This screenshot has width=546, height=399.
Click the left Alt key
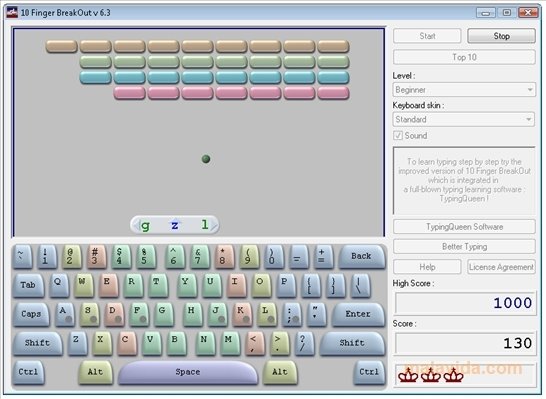pos(96,372)
